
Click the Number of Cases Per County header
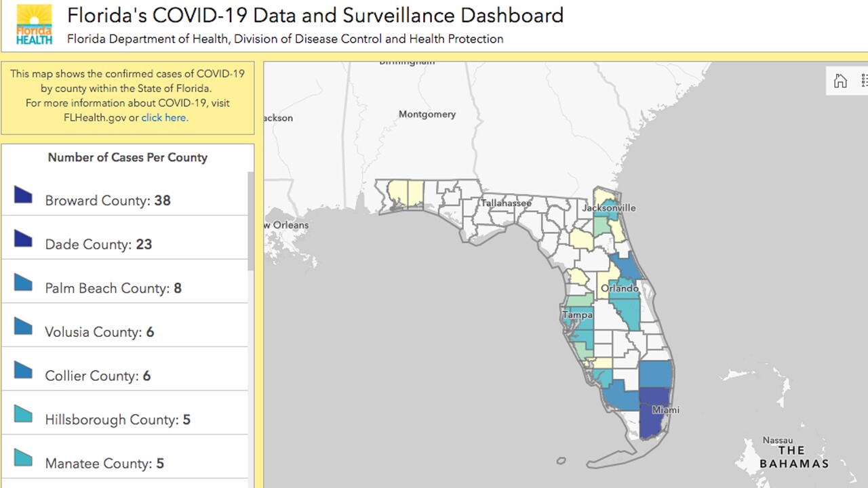click(127, 157)
